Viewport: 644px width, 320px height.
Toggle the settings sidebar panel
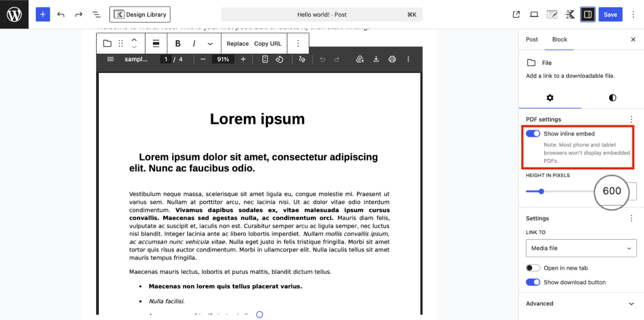coord(588,14)
